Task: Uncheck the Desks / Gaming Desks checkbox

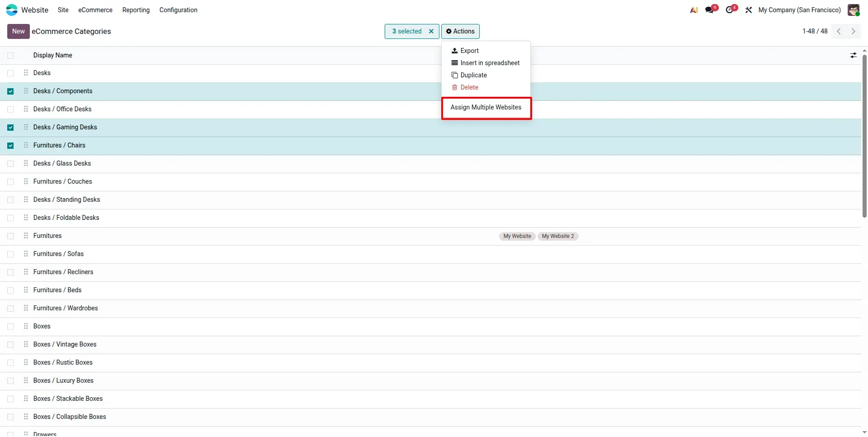Action: tap(10, 128)
